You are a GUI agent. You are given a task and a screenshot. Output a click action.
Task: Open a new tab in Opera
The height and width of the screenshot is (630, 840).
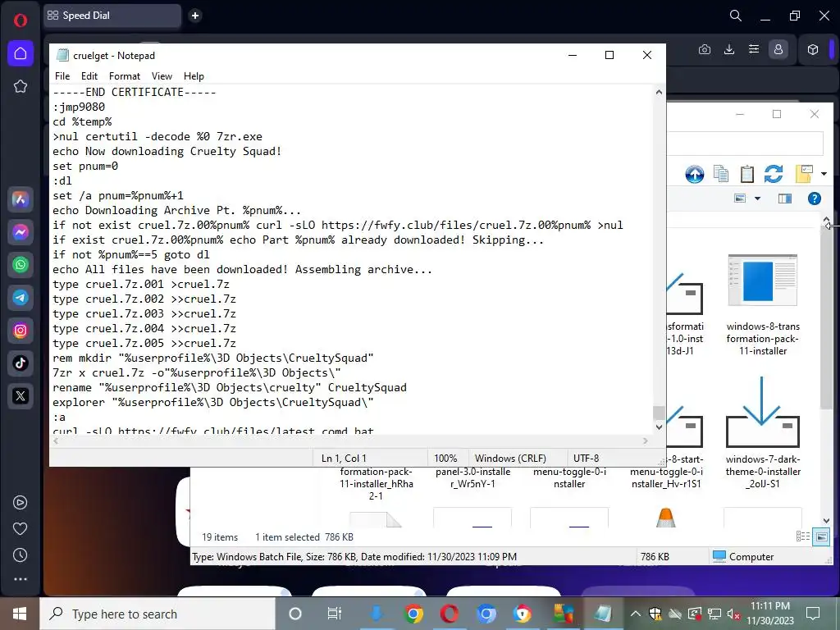(195, 16)
